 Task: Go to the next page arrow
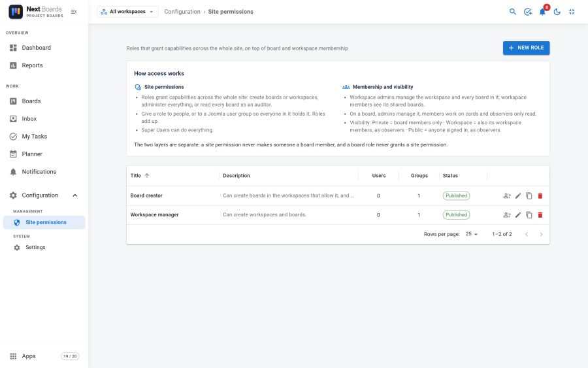[x=541, y=235]
